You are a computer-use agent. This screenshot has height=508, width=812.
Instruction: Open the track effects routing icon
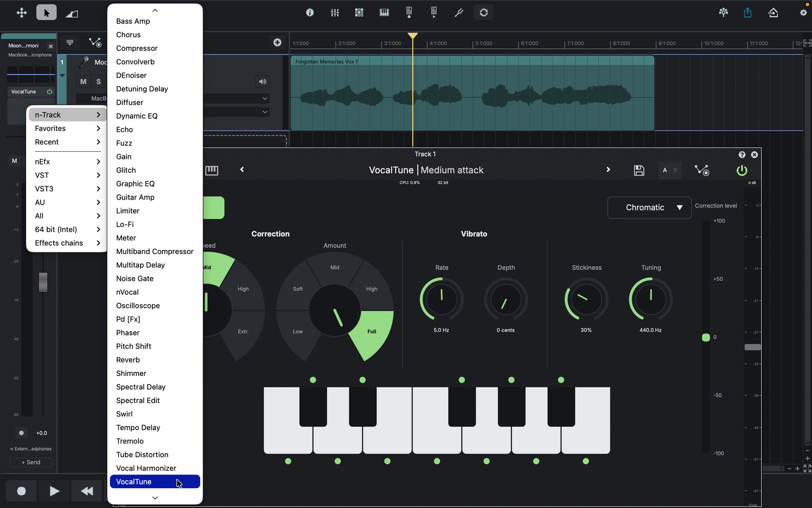[x=95, y=42]
